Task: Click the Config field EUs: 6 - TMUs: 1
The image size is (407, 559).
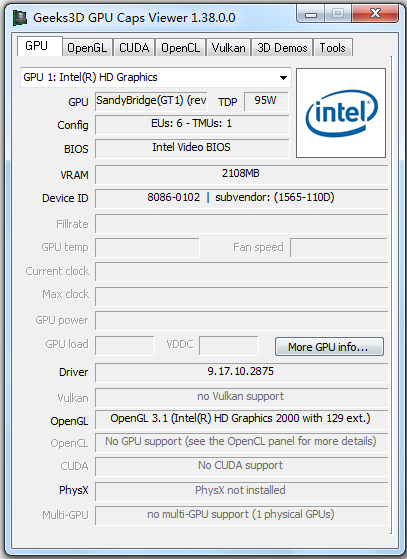Action: point(192,125)
